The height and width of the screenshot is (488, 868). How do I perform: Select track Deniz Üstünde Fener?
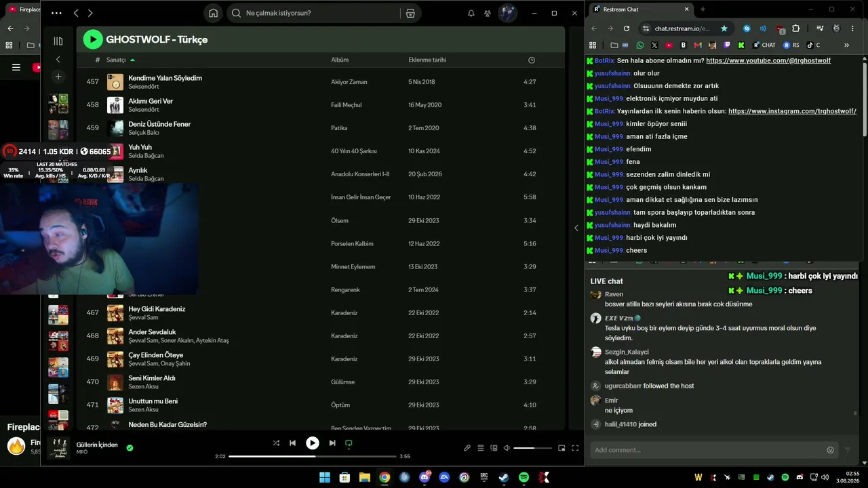pyautogui.click(x=159, y=124)
